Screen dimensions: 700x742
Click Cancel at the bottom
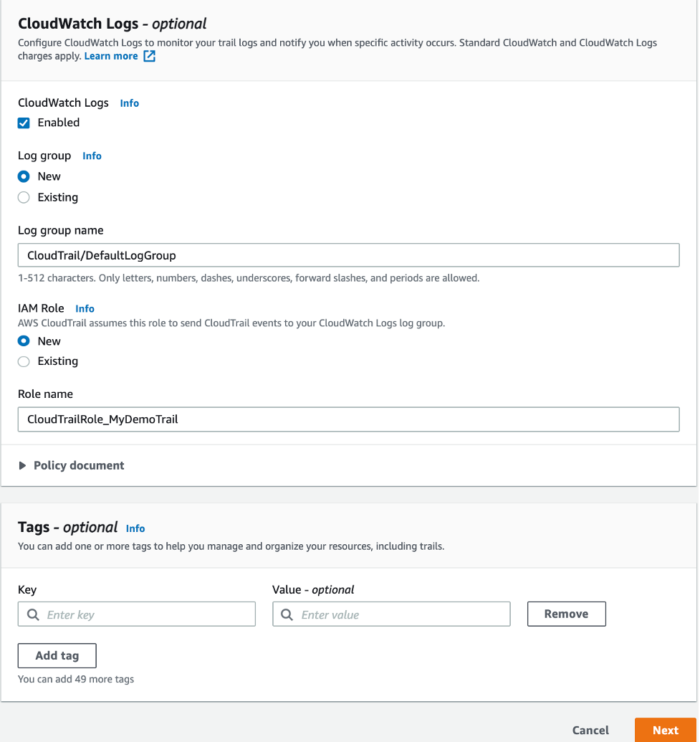[x=590, y=730]
